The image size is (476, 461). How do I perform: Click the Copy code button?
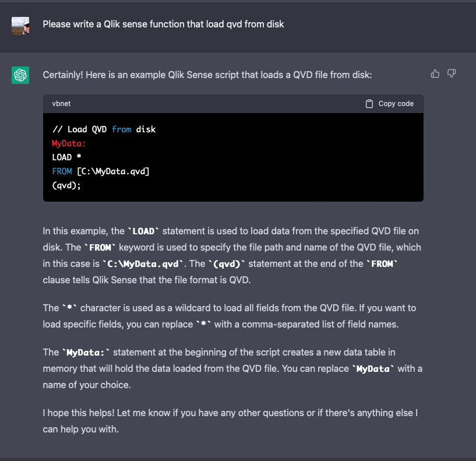(390, 104)
